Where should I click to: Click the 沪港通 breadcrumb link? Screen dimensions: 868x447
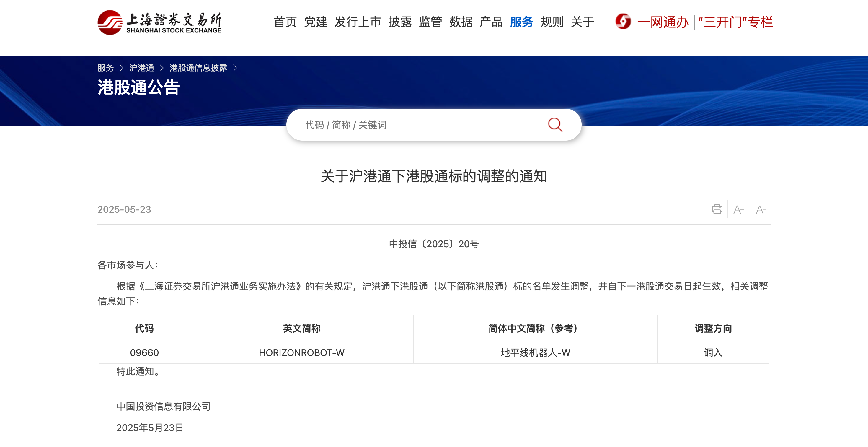[x=141, y=68]
